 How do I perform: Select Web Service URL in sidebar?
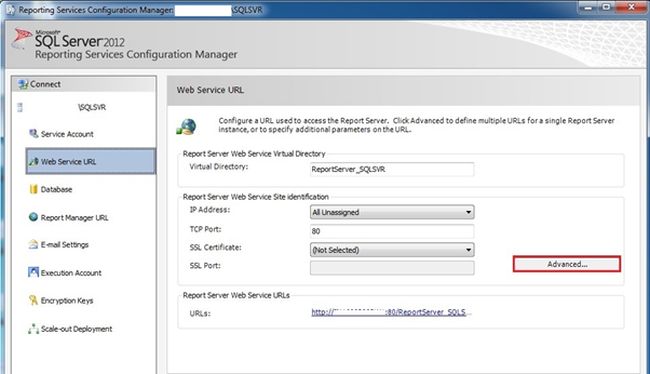pos(91,161)
